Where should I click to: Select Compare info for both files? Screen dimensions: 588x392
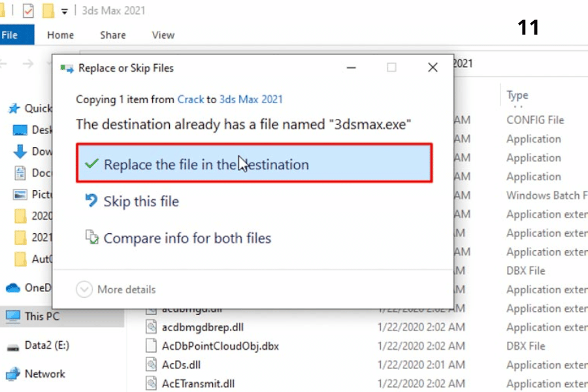[x=187, y=238]
